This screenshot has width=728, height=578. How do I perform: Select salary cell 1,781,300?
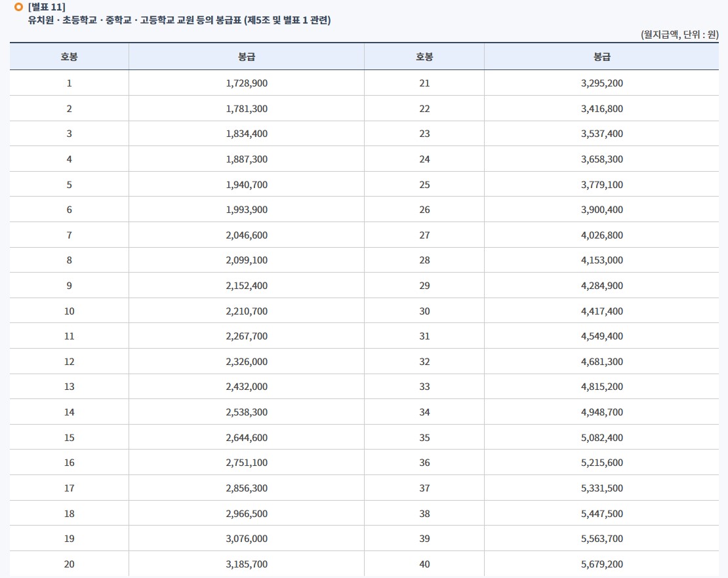[x=247, y=109]
